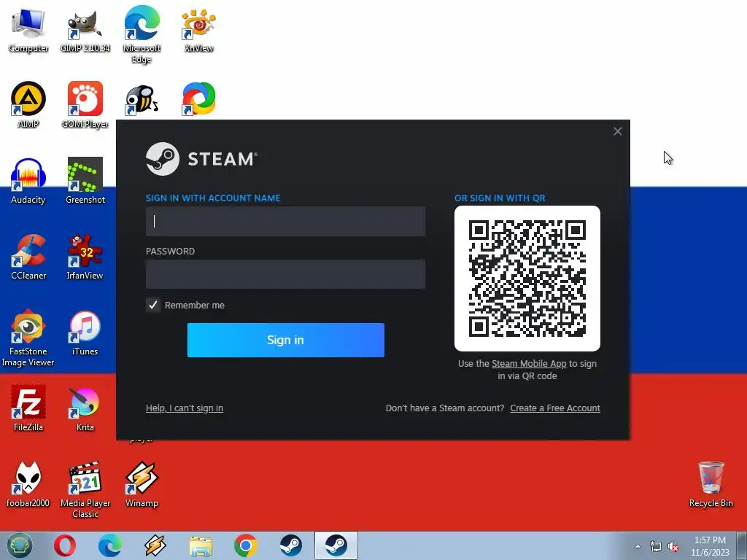Click the Steam login QR code
Viewport: 747px width, 560px height.
[527, 279]
